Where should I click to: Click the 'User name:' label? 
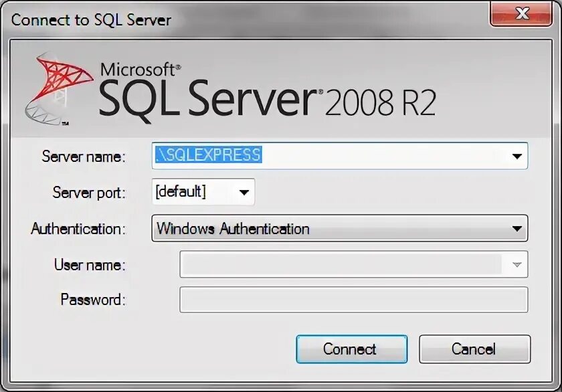click(90, 265)
